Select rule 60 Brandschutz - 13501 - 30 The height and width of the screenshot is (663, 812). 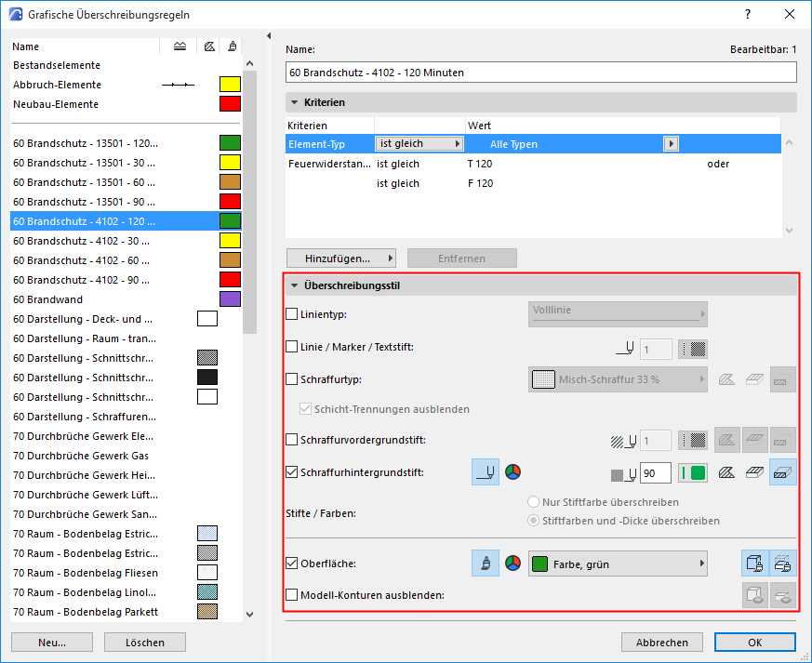(x=126, y=163)
